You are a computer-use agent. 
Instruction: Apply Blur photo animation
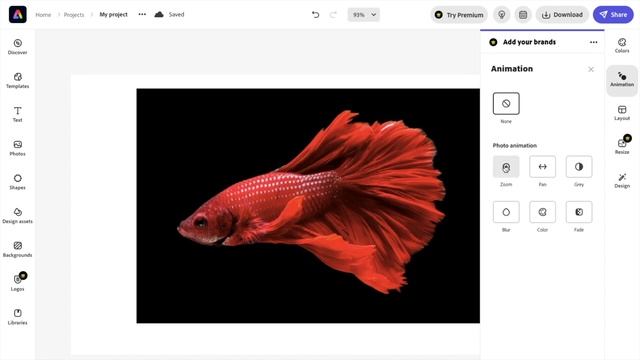[x=506, y=212]
